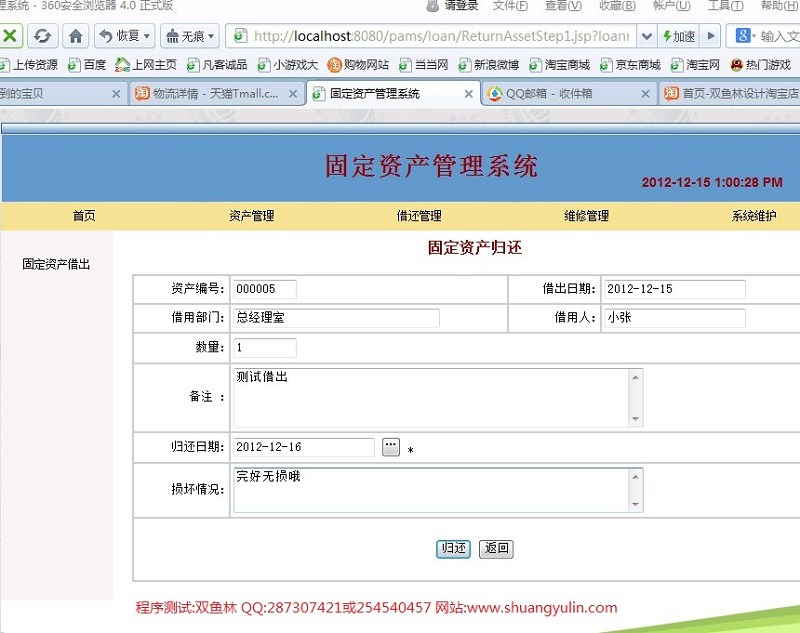Click the green stop loading X button
This screenshot has width=800, height=633.
pos(10,36)
